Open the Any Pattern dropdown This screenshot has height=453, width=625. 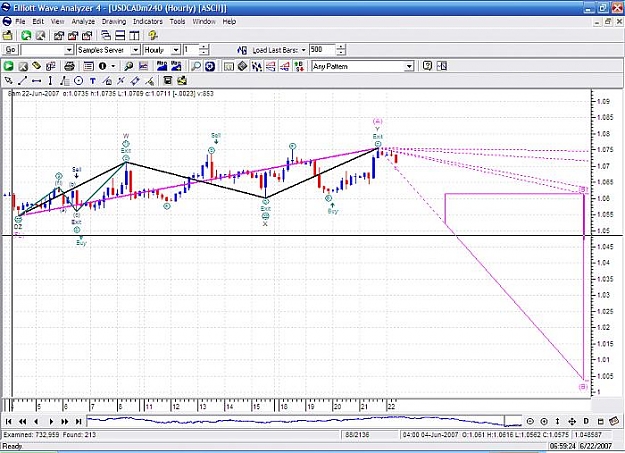click(409, 67)
